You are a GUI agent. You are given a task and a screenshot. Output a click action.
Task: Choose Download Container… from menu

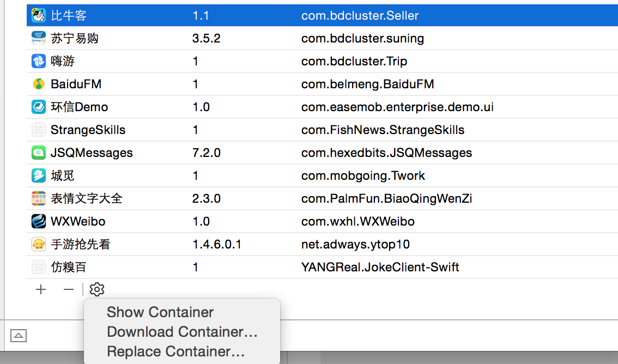pos(182,332)
